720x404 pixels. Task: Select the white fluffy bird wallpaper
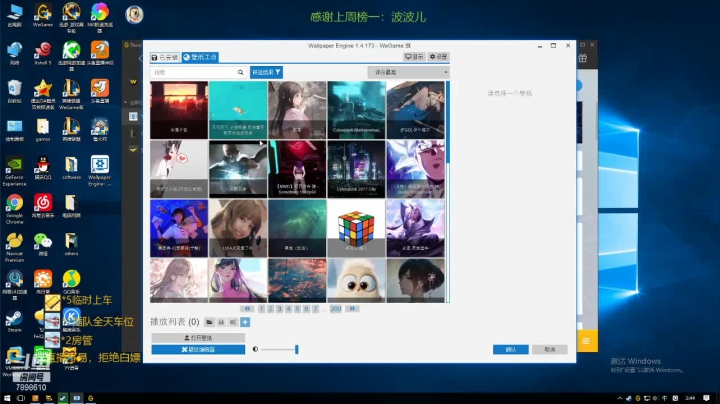(x=356, y=281)
